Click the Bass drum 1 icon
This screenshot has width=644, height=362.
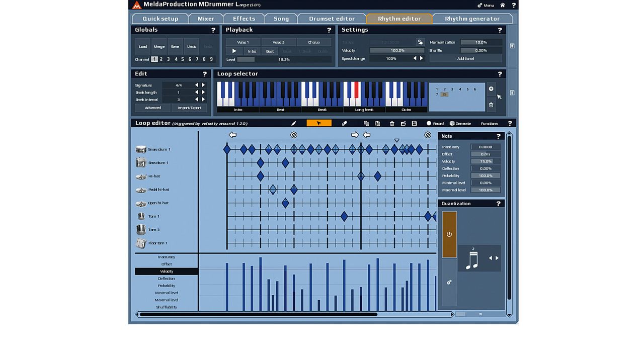141,163
